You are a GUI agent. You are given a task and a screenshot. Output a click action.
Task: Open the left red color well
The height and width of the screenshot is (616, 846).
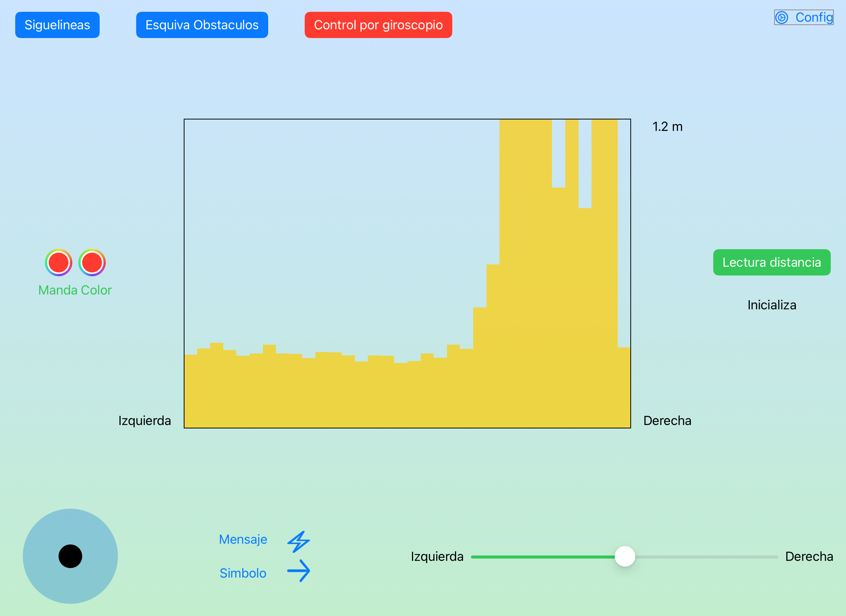[59, 263]
